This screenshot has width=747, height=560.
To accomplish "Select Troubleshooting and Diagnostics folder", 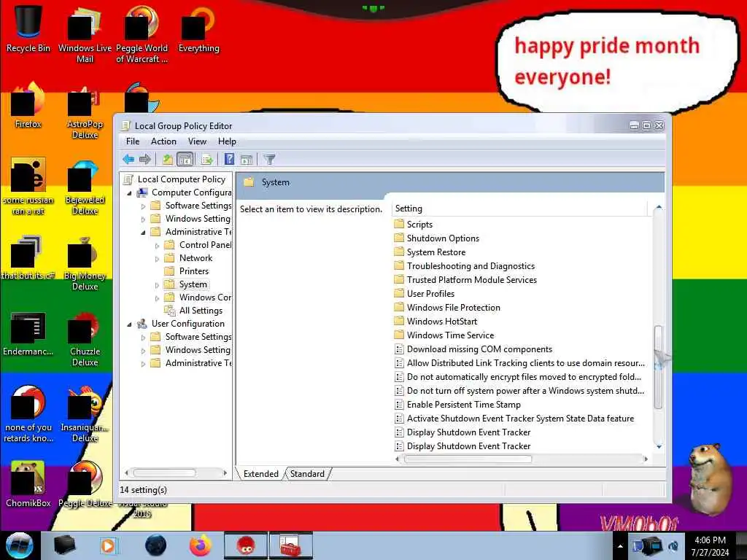I will click(x=471, y=265).
